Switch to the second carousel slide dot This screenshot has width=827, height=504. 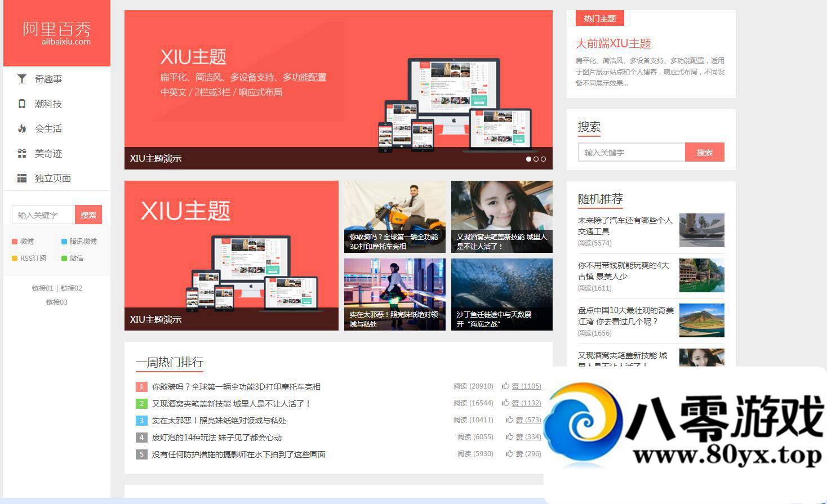[536, 159]
